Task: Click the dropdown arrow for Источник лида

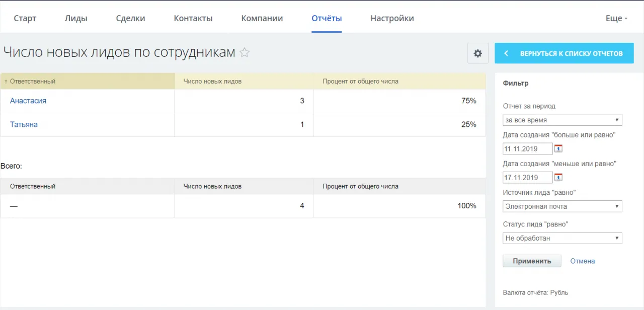Action: (x=617, y=206)
